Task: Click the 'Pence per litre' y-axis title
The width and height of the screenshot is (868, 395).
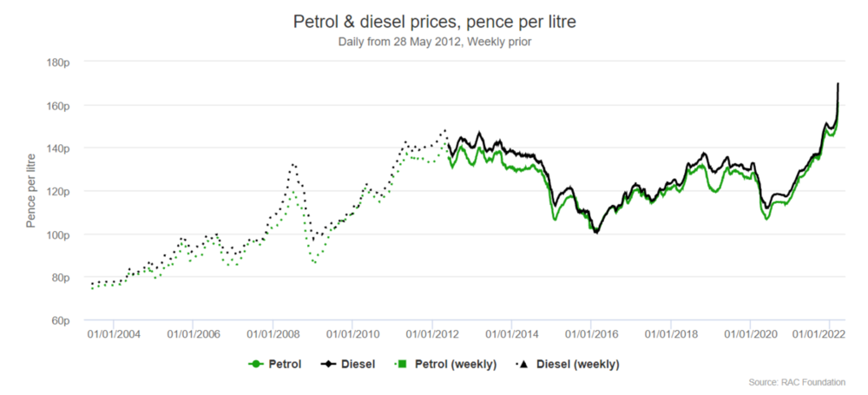Action: (30, 191)
